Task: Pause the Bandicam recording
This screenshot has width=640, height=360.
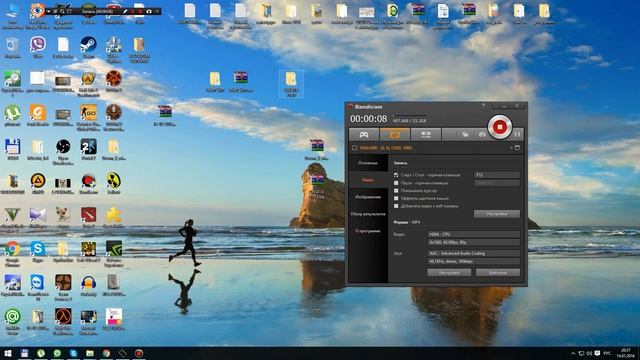Action: tap(517, 134)
